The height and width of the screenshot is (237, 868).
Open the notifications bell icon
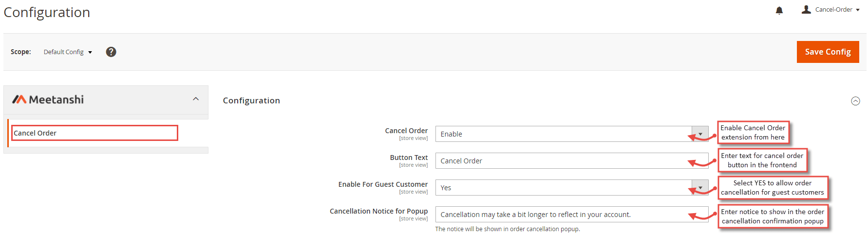point(779,10)
